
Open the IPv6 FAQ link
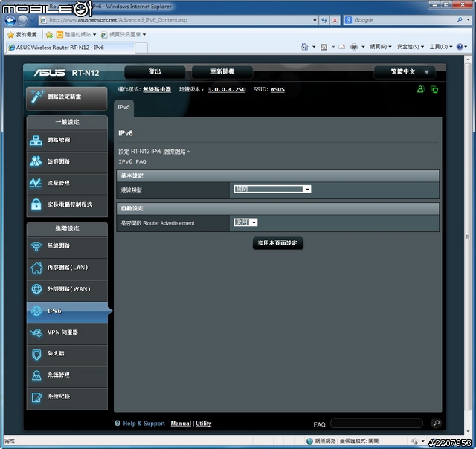(132, 162)
